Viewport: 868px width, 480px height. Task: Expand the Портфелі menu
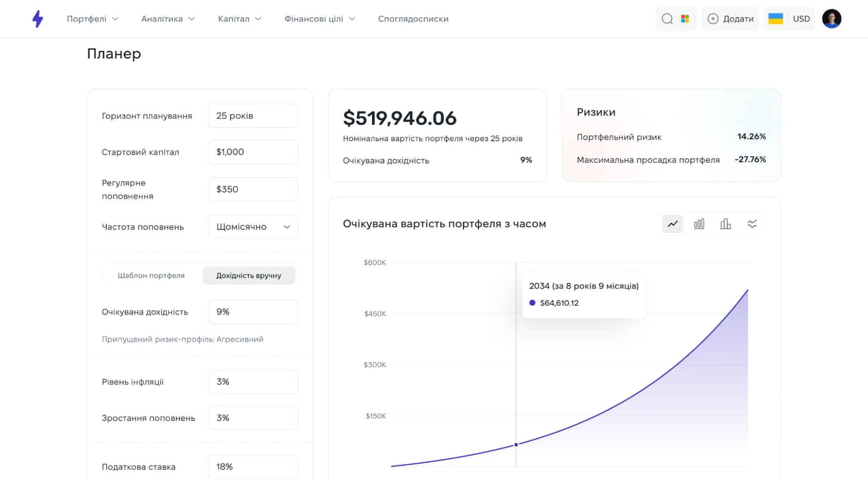92,19
